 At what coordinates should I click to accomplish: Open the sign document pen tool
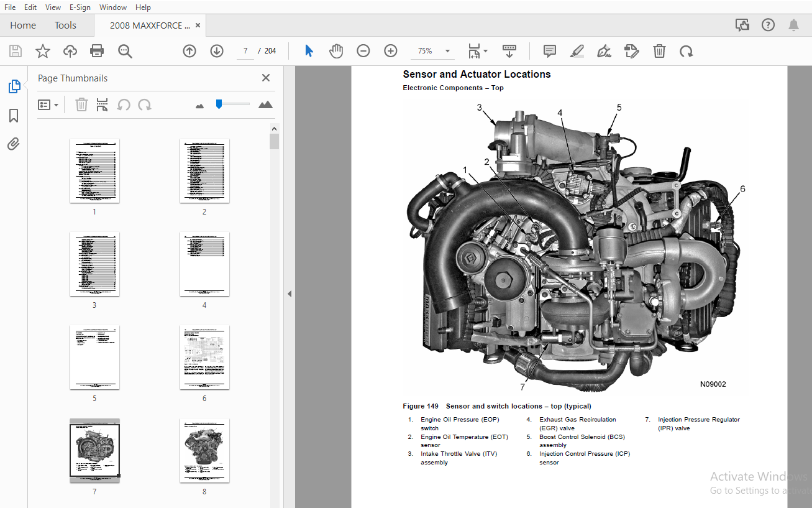coord(604,51)
